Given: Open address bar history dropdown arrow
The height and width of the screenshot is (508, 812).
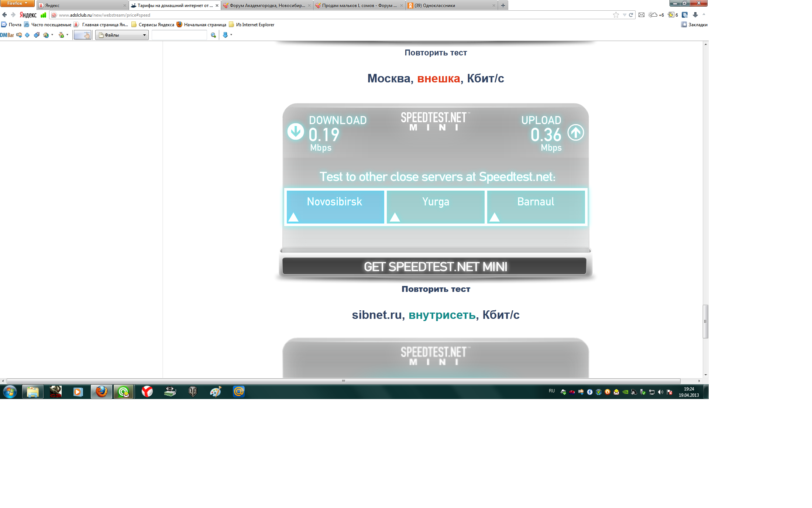Looking at the screenshot, I should [625, 15].
